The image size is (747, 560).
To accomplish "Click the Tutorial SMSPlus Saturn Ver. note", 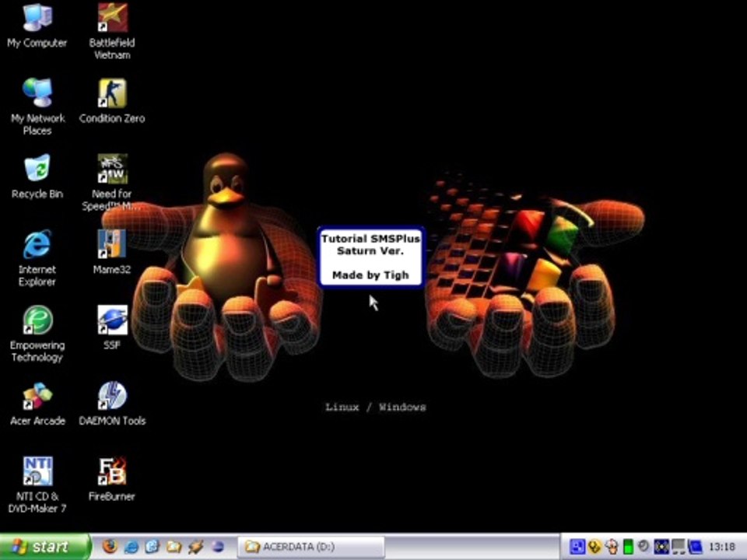I will pyautogui.click(x=370, y=257).
